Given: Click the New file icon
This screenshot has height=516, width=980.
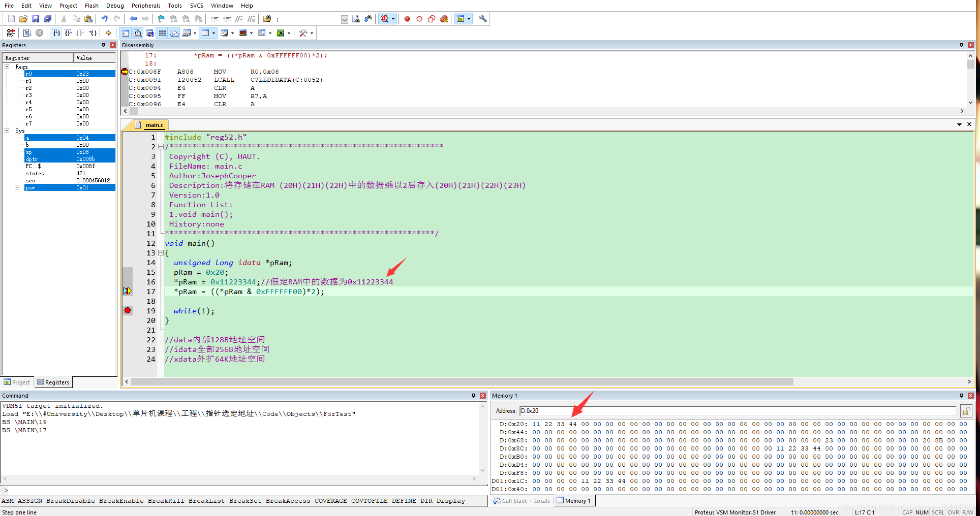Looking at the screenshot, I should 11,19.
